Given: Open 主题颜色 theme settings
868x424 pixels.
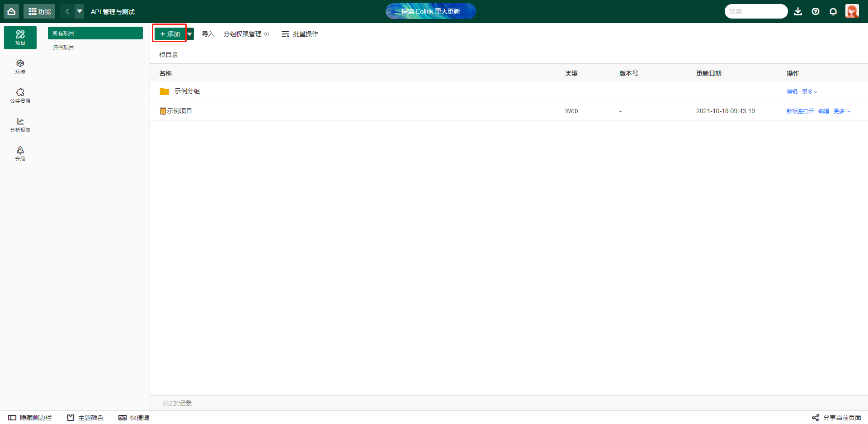Looking at the screenshot, I should coord(85,418).
